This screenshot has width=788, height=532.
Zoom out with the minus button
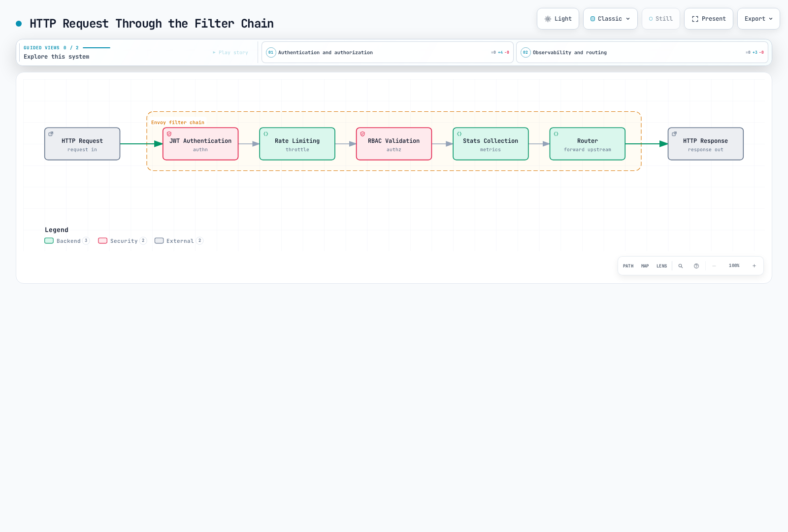point(714,266)
